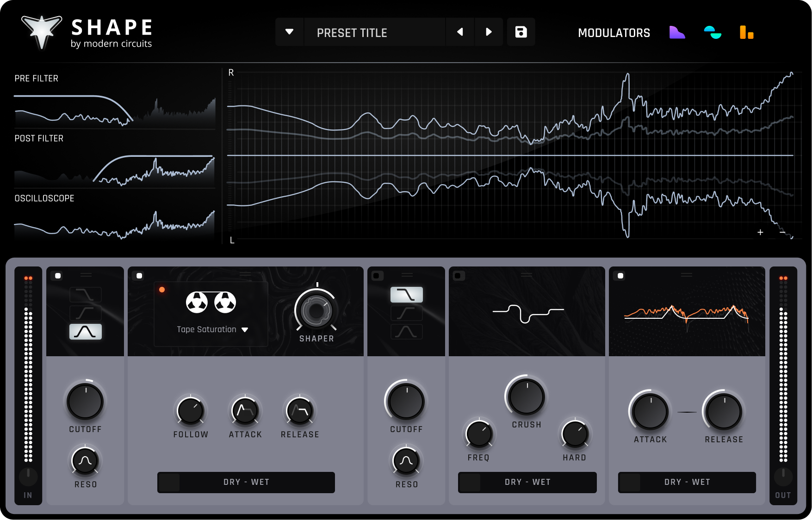Open the purple envelope modulator
The height and width of the screenshot is (520, 812).
click(677, 32)
